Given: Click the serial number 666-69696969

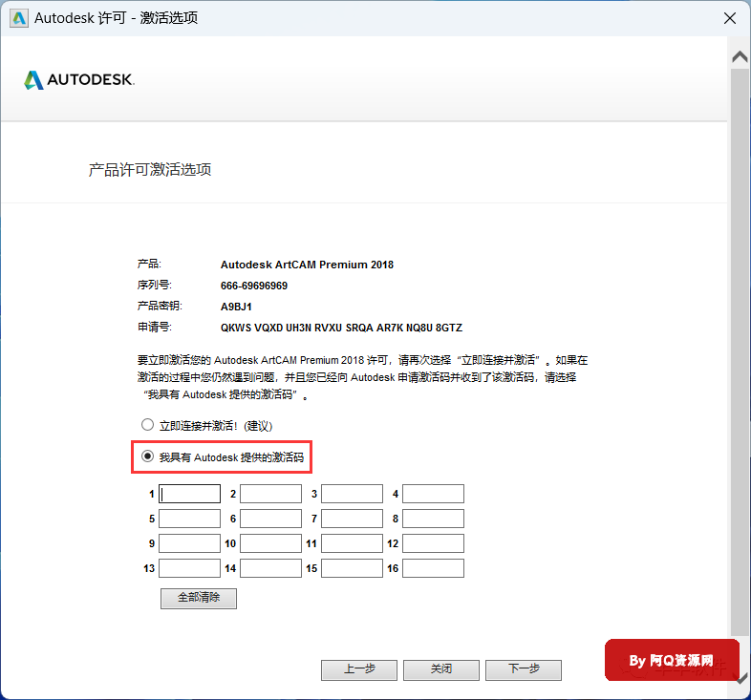Looking at the screenshot, I should pyautogui.click(x=254, y=286).
